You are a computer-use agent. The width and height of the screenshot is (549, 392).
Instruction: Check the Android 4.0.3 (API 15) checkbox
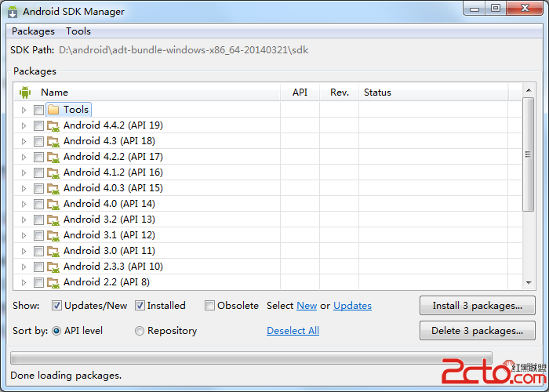pyautogui.click(x=38, y=188)
